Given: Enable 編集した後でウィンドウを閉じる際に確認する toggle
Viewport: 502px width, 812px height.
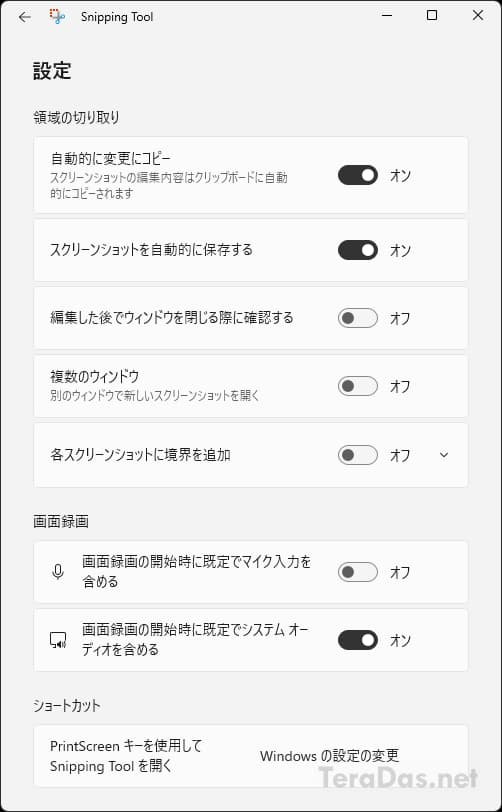Looking at the screenshot, I should tap(357, 318).
